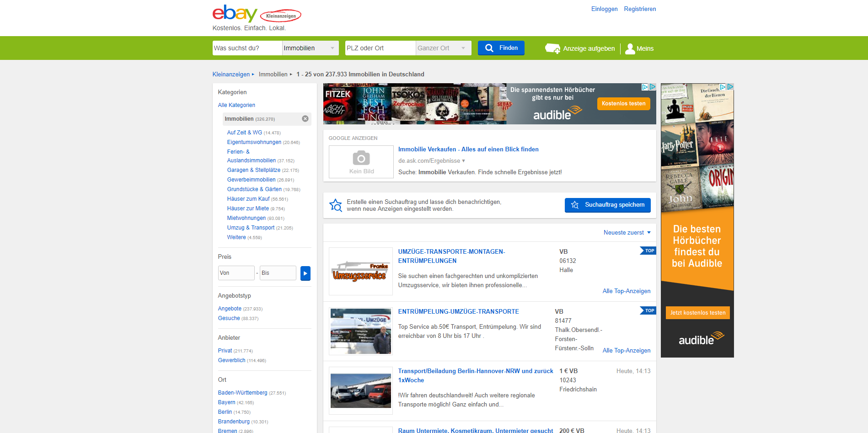Filter location by Berlin
868x433 pixels.
[x=225, y=412]
